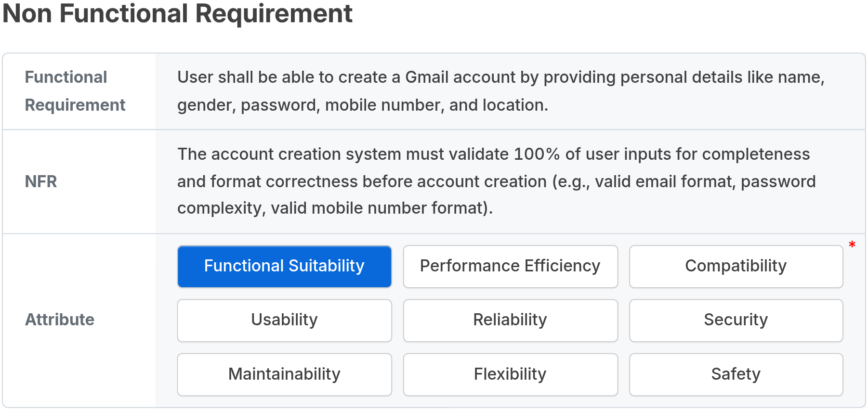This screenshot has width=868, height=410.
Task: Click the Functional Requirement row label
Action: tap(75, 91)
